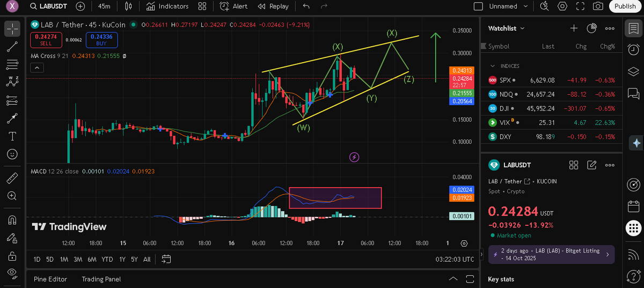
Task: Open the help center question icon
Action: click(633, 276)
